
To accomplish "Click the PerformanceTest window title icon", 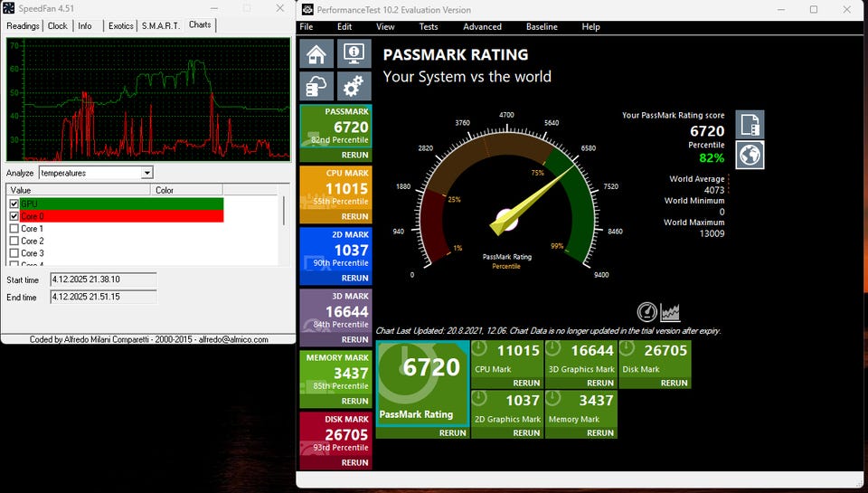I will pos(307,9).
